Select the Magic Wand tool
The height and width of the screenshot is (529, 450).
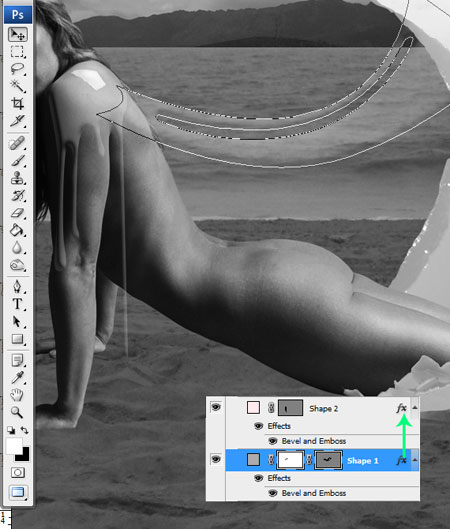(18, 86)
